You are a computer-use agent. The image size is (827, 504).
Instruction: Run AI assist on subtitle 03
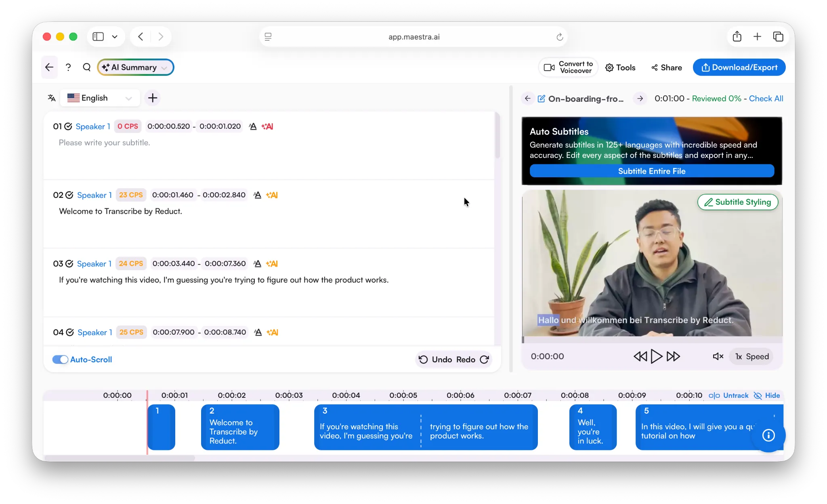point(272,264)
